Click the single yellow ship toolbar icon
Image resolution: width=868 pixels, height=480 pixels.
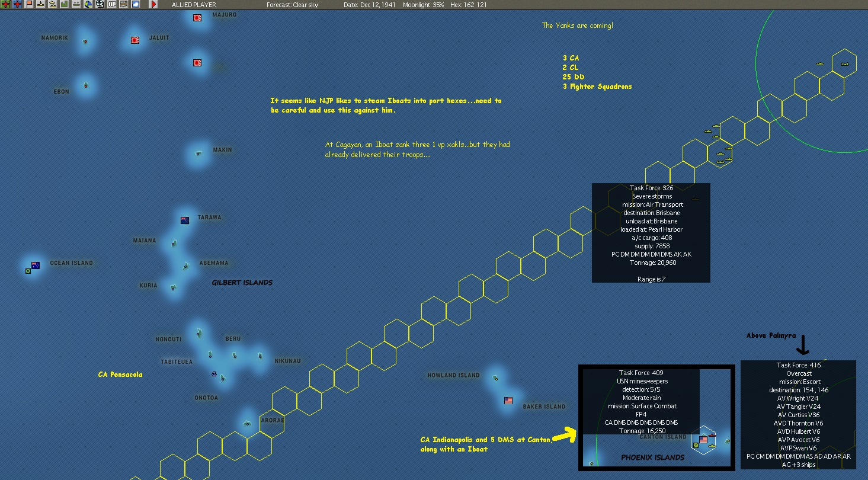pos(40,4)
